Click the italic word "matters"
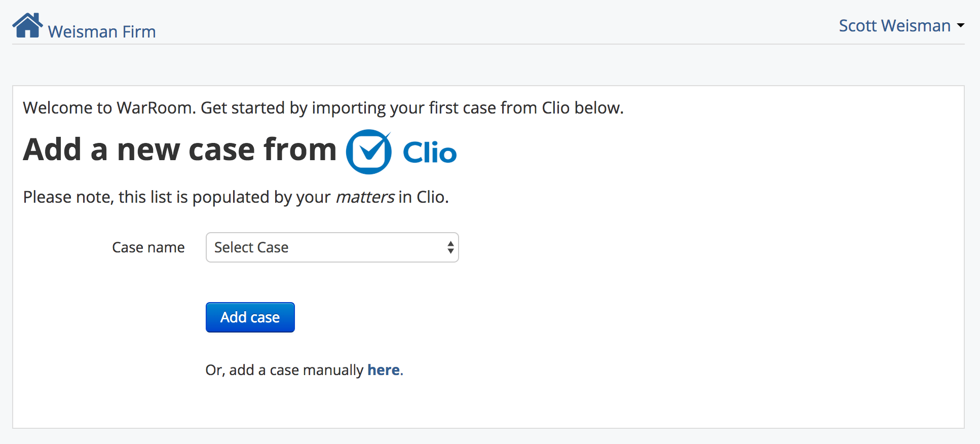 click(365, 197)
